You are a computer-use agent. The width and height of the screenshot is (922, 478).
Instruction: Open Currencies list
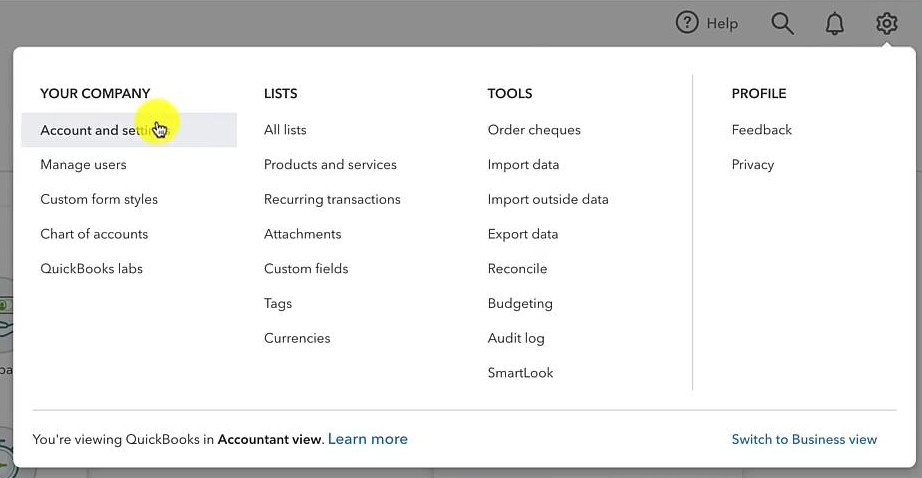(x=297, y=338)
